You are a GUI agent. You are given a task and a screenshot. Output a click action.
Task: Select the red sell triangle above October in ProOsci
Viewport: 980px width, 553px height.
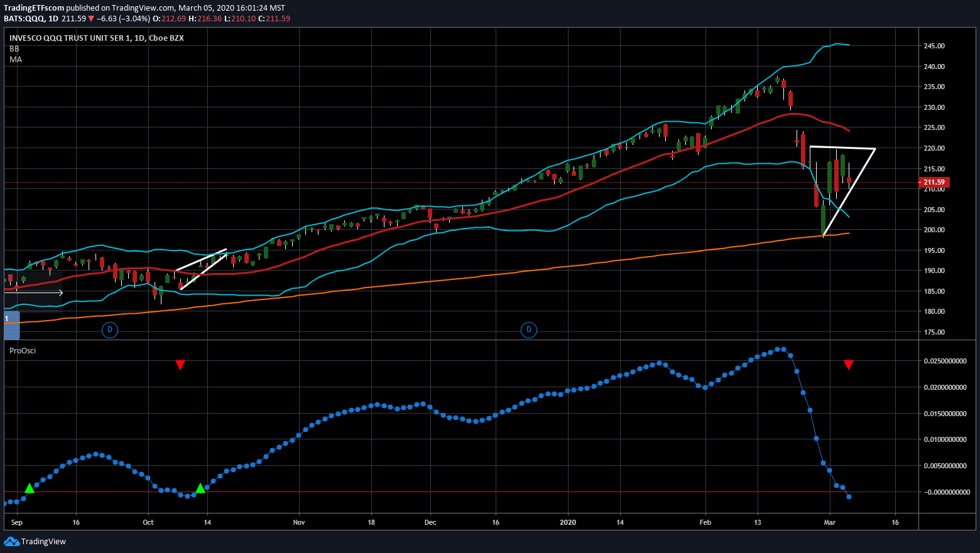click(x=180, y=365)
